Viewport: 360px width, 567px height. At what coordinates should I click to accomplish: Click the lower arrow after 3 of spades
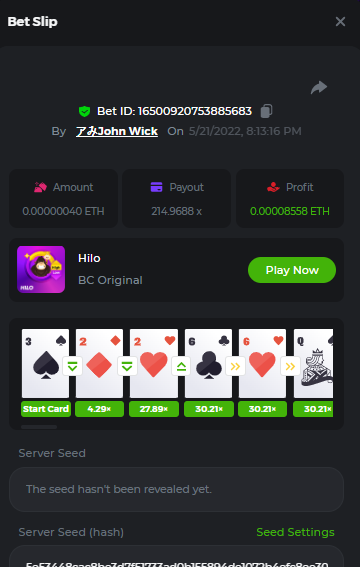[72, 366]
